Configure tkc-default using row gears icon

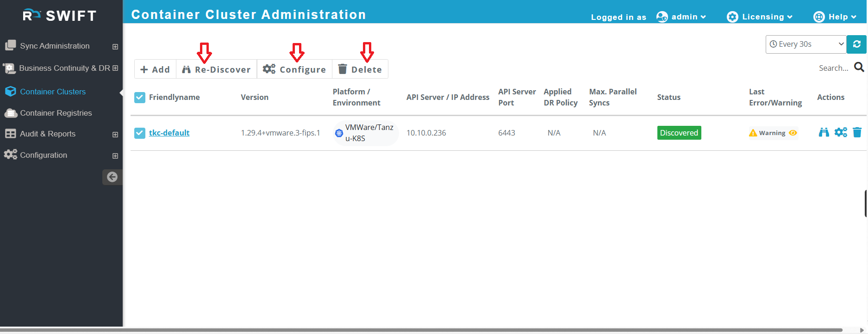coord(841,132)
